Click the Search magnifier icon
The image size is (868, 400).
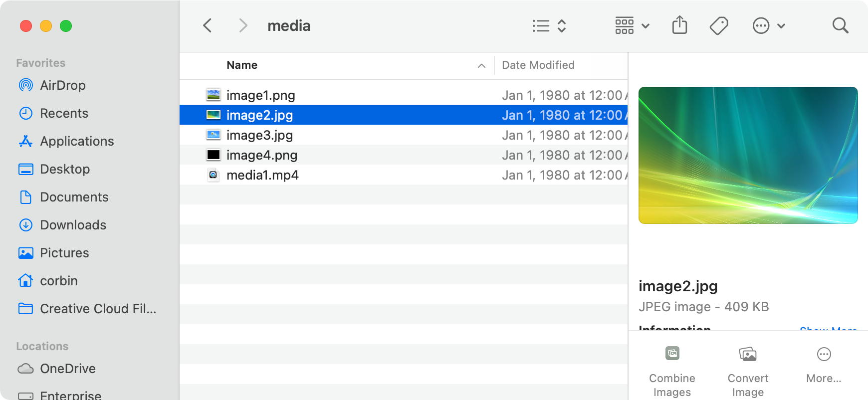click(840, 25)
